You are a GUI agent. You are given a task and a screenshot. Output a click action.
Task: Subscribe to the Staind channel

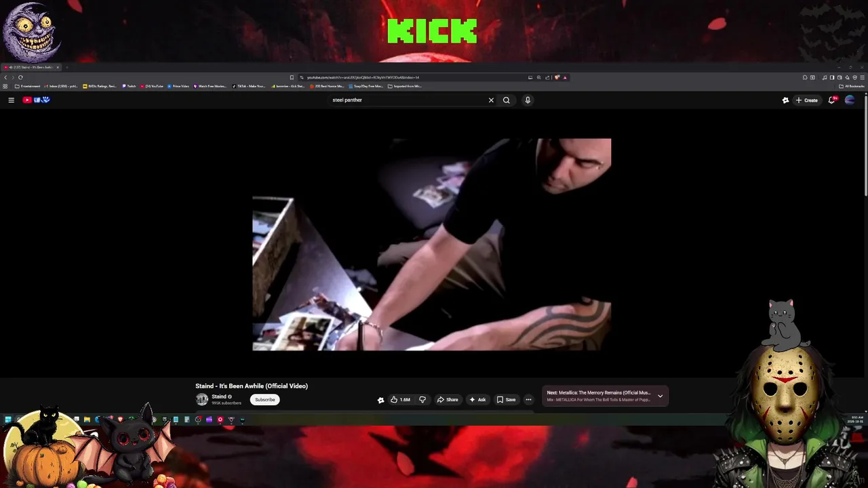tap(265, 399)
